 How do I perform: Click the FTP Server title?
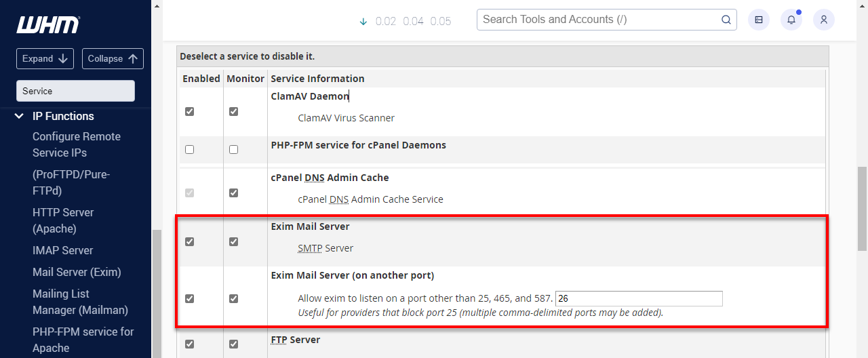click(295, 340)
